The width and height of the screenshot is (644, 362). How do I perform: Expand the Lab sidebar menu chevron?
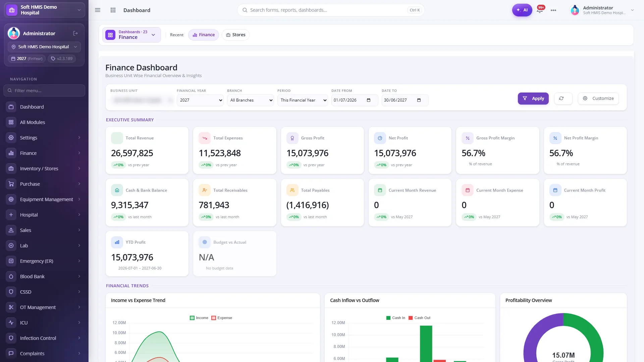click(79, 246)
